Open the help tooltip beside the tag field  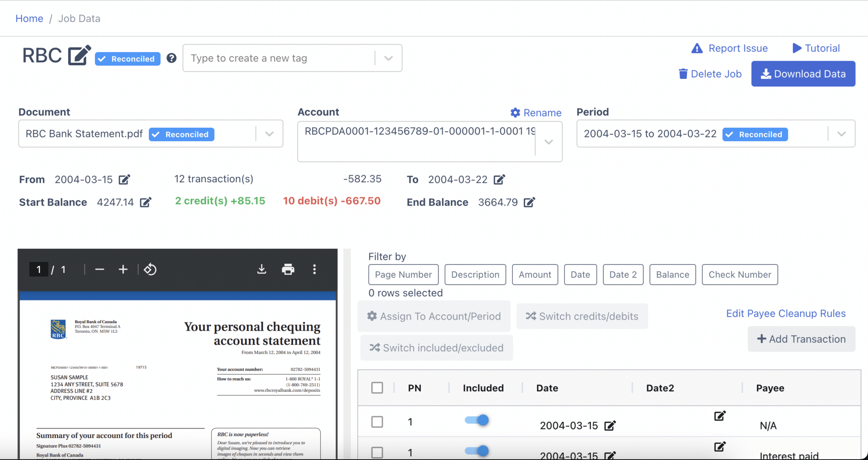(171, 58)
